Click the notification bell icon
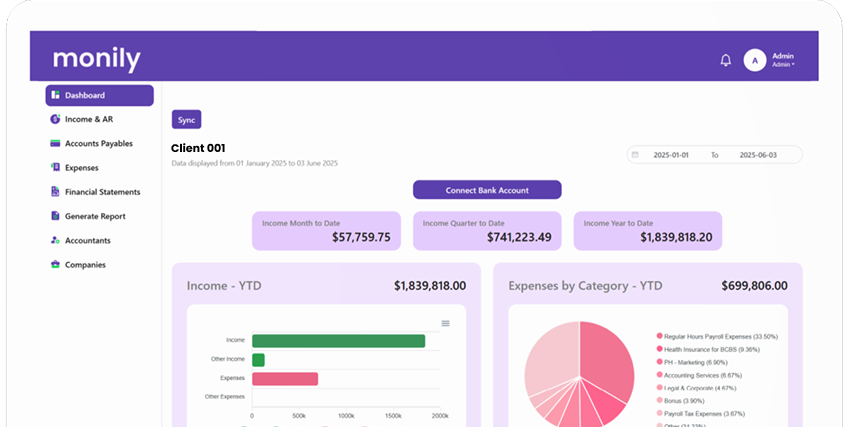 (726, 60)
